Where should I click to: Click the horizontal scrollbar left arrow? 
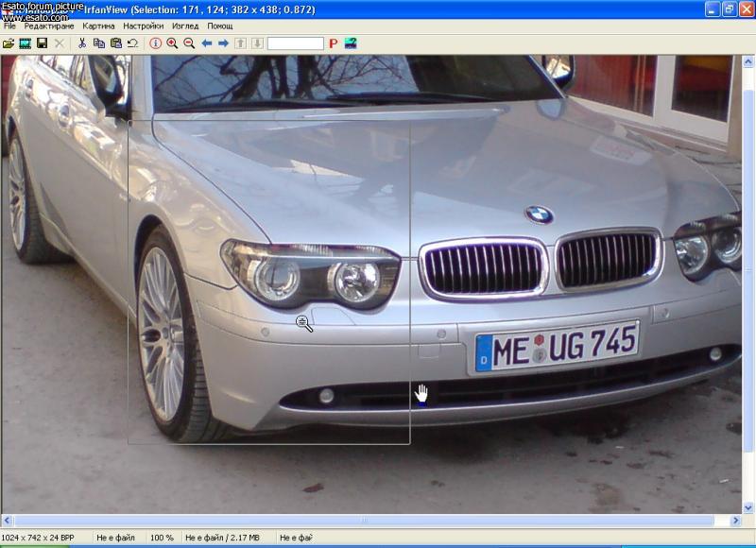click(x=7, y=521)
